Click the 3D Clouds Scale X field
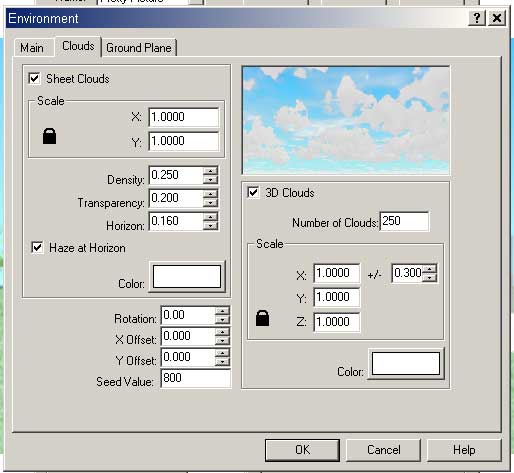514x473 pixels. click(337, 273)
